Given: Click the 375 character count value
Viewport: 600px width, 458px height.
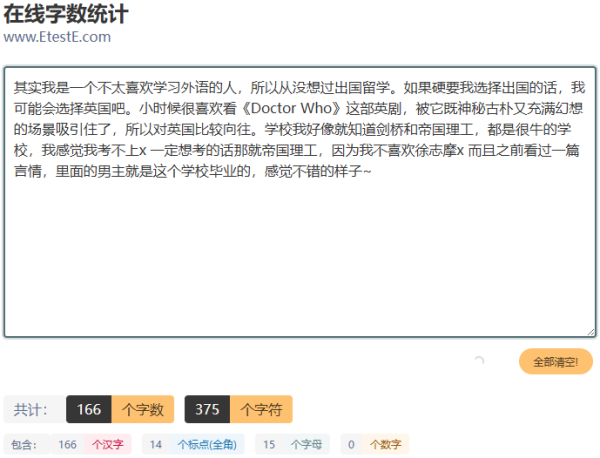Looking at the screenshot, I should pos(207,409).
